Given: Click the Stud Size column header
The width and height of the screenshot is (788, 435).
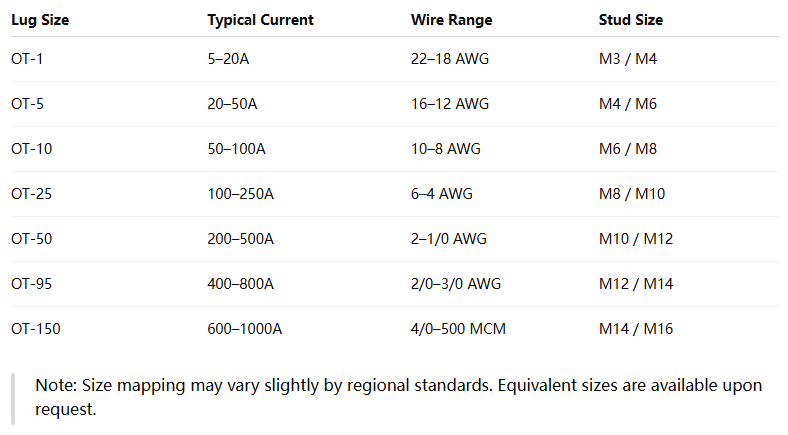Looking at the screenshot, I should 630,20.
